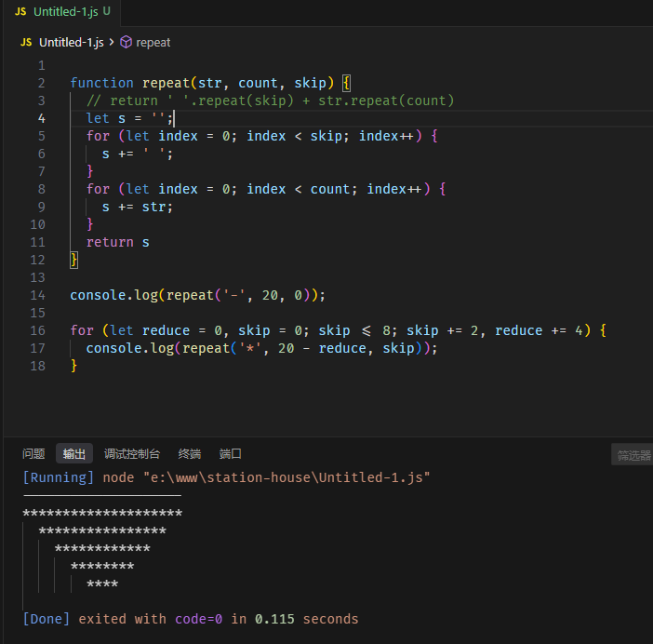Switch to the 问题 panel tab
Viewport: 653px width, 644px height.
[x=33, y=453]
